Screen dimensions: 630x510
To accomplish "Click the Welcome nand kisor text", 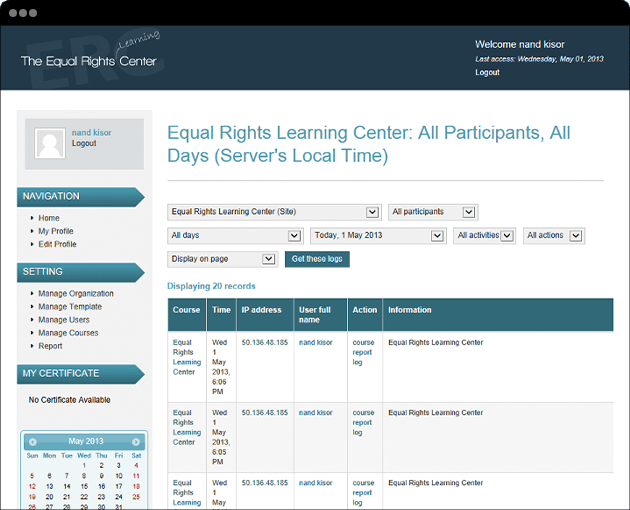I will pos(520,44).
